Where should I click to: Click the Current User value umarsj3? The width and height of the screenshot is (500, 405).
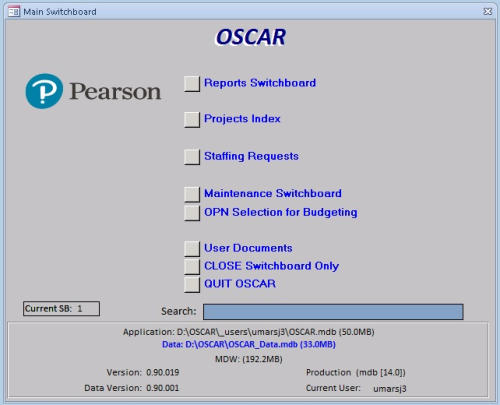390,389
